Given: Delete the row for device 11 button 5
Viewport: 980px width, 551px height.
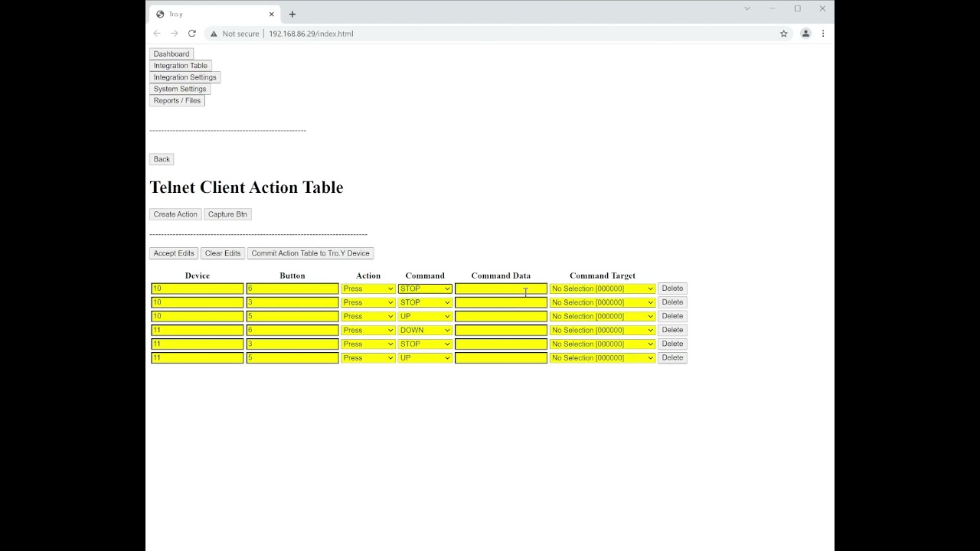Looking at the screenshot, I should coord(672,357).
